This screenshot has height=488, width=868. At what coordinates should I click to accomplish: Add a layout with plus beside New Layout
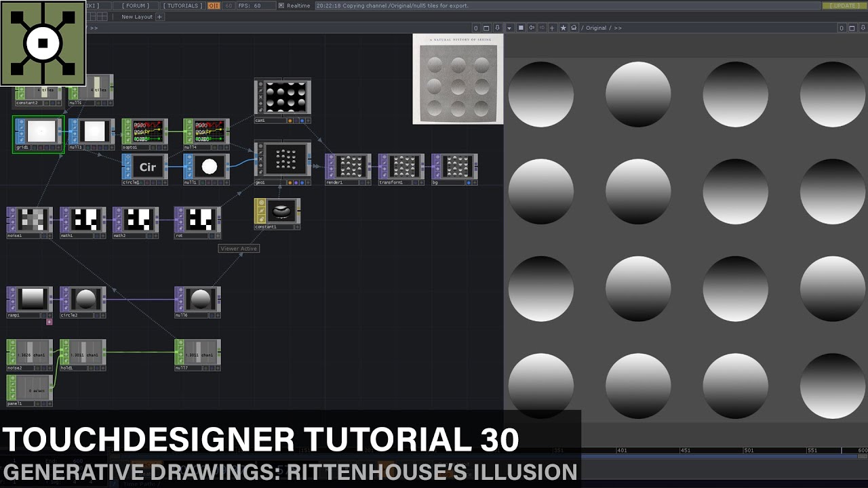tap(160, 17)
